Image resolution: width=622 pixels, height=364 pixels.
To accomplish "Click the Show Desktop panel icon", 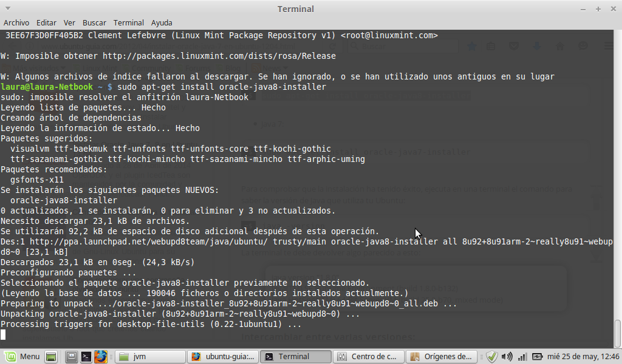I will pos(52,357).
